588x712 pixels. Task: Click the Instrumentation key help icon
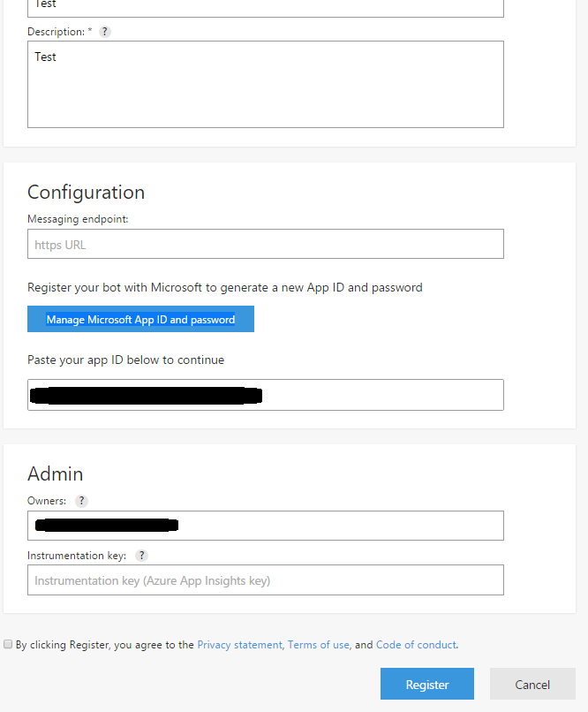[x=141, y=556]
